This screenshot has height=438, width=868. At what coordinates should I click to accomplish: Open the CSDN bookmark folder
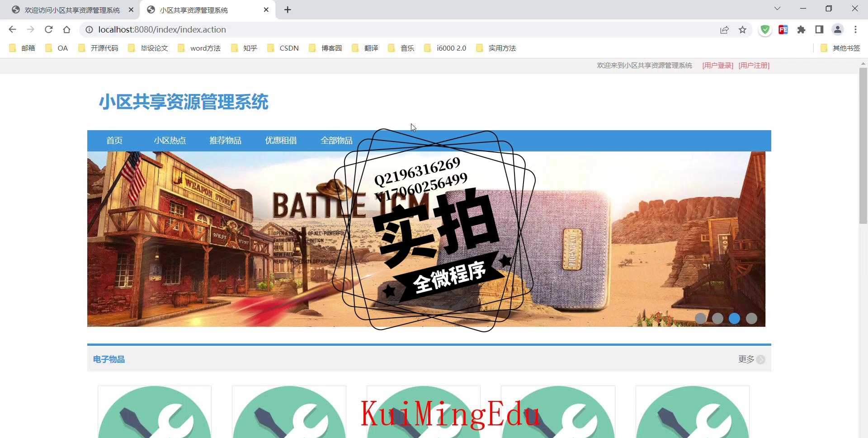tap(283, 48)
